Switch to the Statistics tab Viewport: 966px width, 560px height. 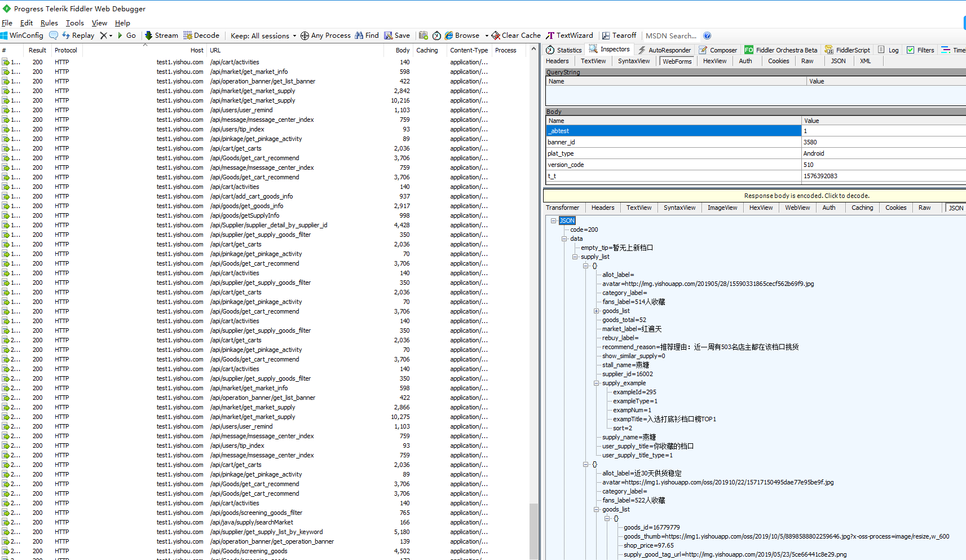[x=563, y=50]
